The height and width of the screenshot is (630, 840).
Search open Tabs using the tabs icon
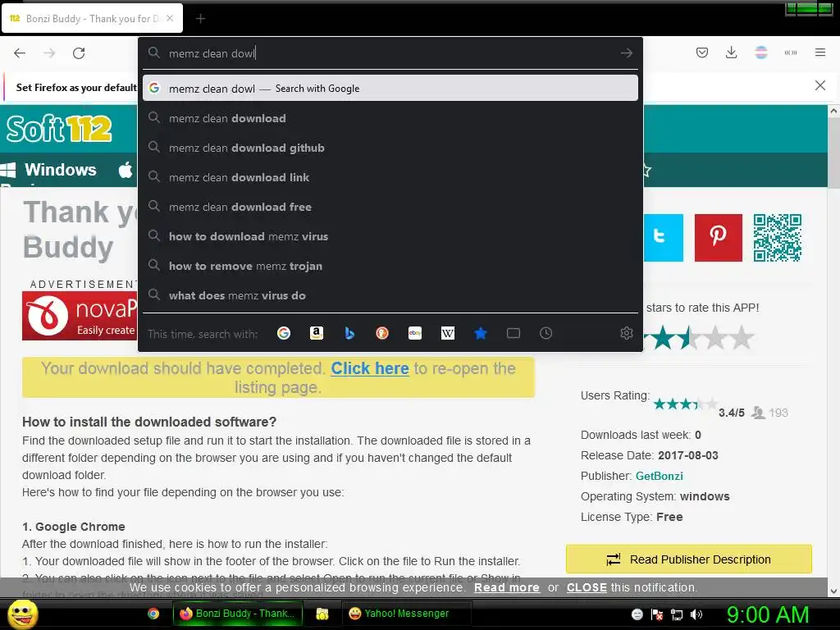pyautogui.click(x=514, y=333)
